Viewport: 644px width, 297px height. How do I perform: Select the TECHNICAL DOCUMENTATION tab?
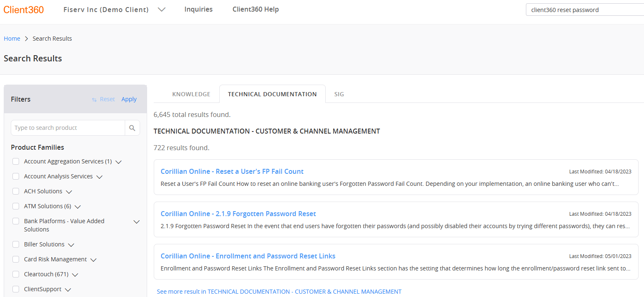coord(272,94)
